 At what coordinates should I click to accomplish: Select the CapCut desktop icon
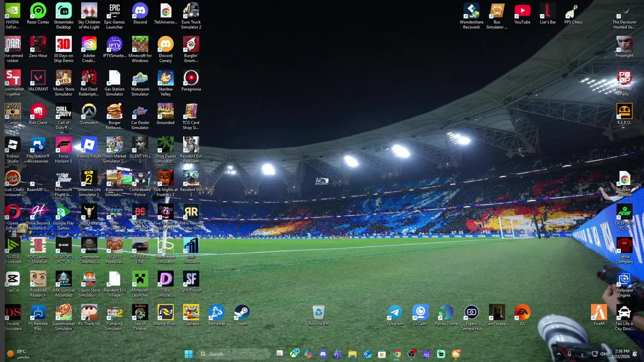13,283
